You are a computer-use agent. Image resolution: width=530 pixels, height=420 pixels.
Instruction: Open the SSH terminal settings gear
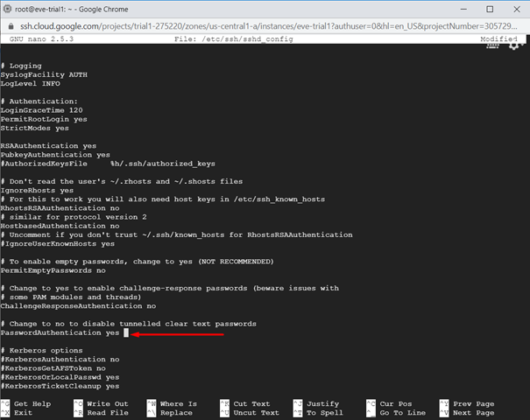(x=514, y=45)
